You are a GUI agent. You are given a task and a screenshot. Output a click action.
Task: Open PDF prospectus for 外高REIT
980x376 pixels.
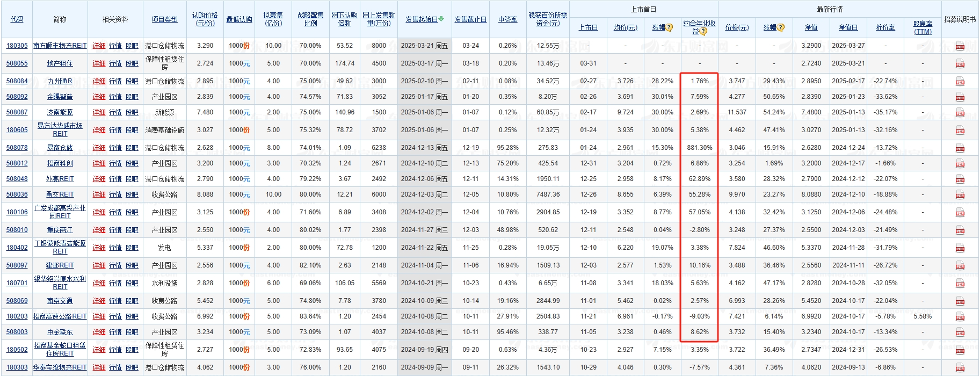(960, 179)
